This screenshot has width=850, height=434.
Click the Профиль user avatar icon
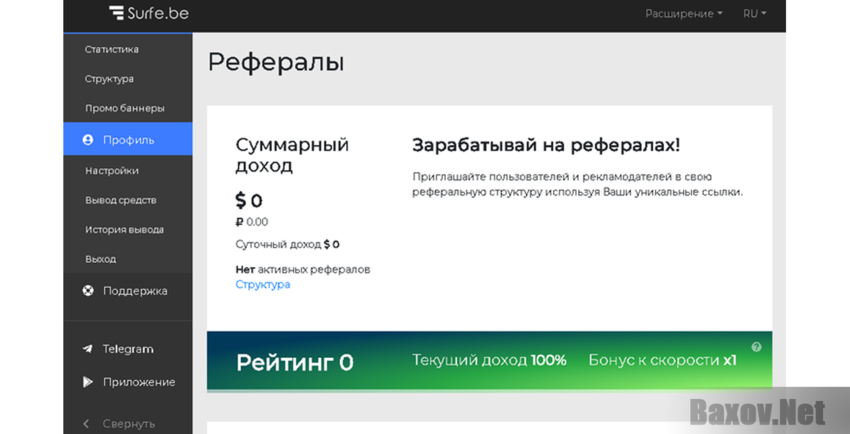pyautogui.click(x=87, y=140)
